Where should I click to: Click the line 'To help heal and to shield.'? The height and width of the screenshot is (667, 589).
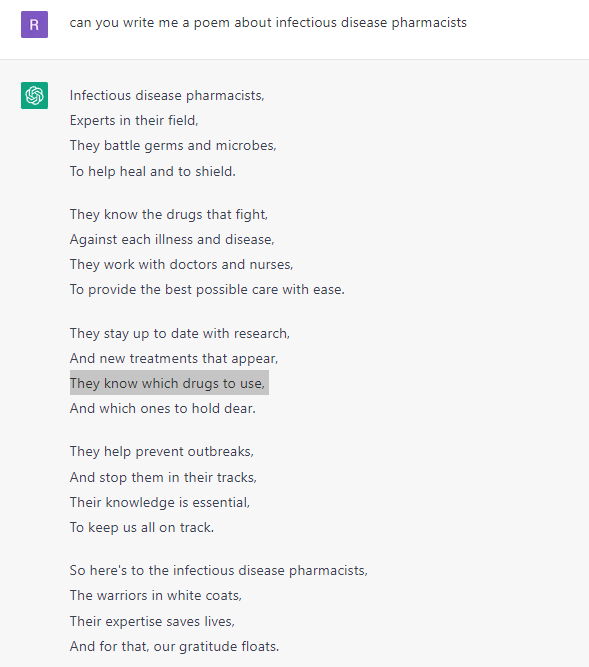[x=153, y=171]
